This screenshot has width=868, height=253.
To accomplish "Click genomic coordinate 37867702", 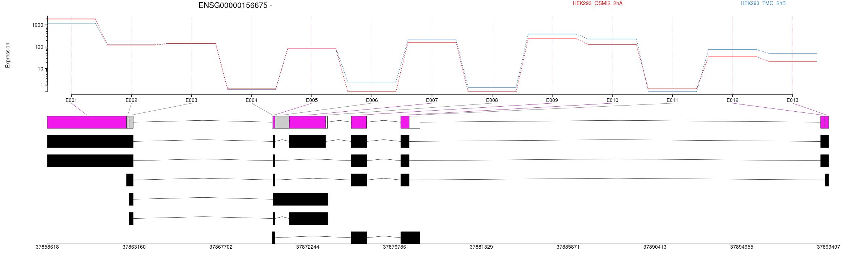I will coord(221,247).
